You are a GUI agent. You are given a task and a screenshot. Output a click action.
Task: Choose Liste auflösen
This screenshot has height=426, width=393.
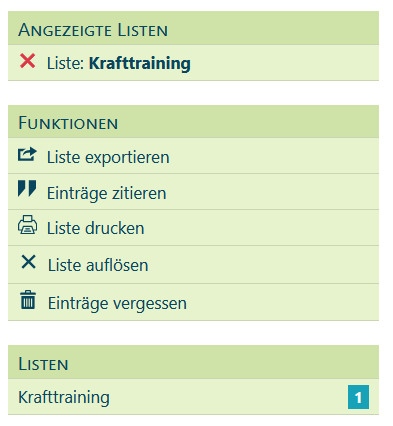(98, 265)
